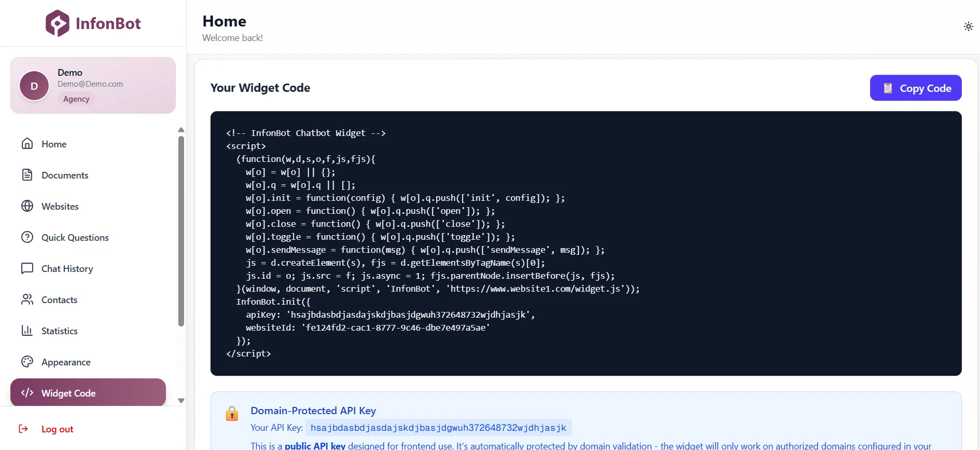The height and width of the screenshot is (450, 980).
Task: Click the websiteId line in the code block
Action: pos(368,328)
